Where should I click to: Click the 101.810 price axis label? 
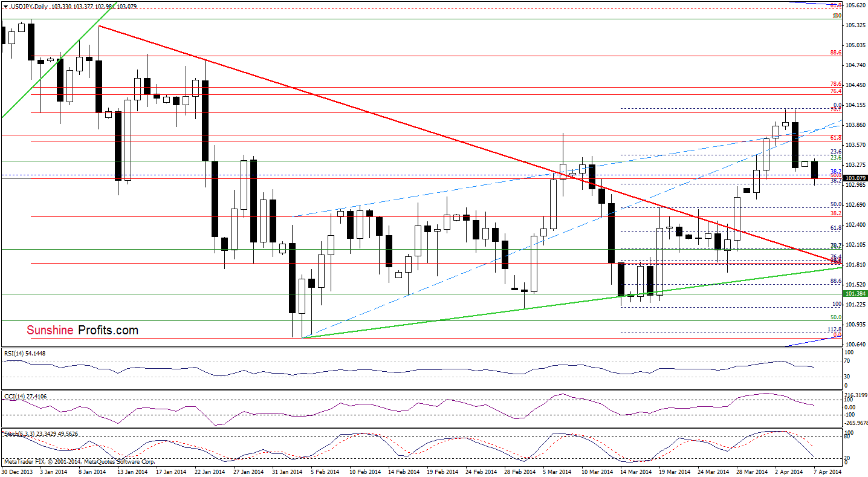855,265
